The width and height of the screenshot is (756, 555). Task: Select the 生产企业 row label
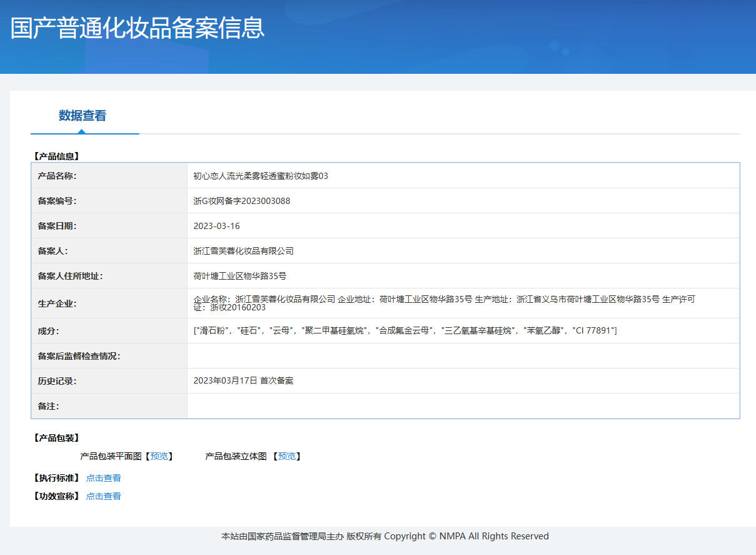point(57,303)
